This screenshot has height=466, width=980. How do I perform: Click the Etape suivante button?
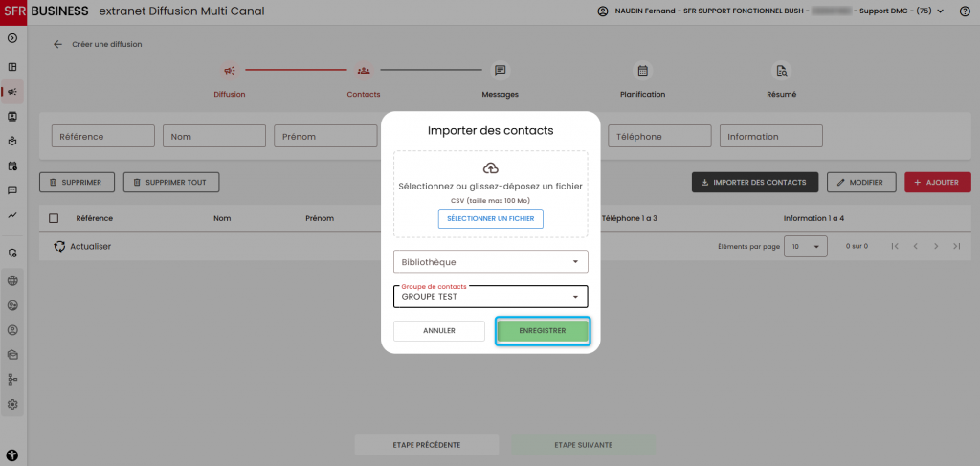[x=583, y=445]
